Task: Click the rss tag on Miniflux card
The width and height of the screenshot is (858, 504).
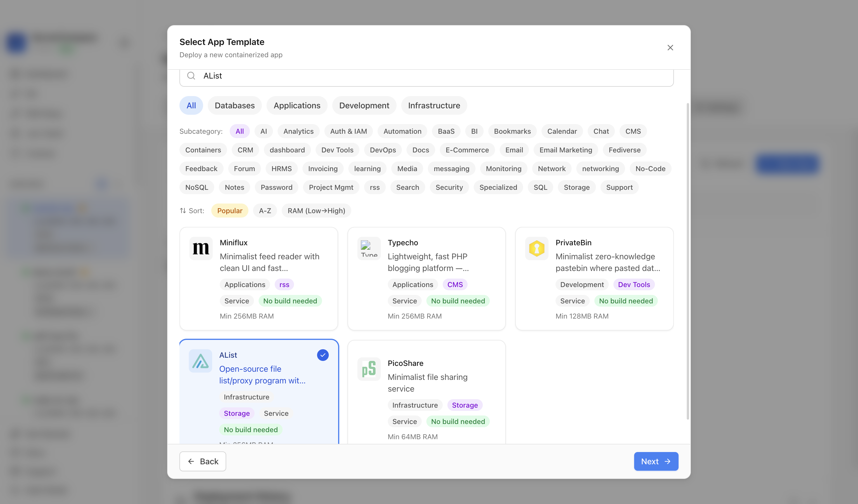Action: [284, 284]
